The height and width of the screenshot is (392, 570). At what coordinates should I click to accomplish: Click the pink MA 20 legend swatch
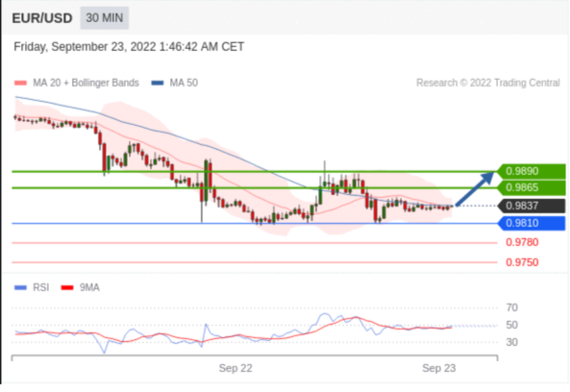[20, 84]
